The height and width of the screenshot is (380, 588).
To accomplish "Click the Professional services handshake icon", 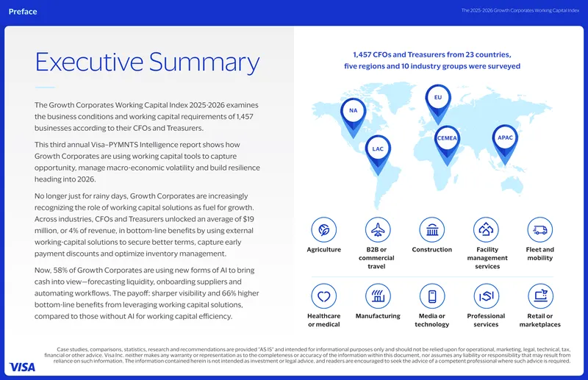I will [x=486, y=296].
